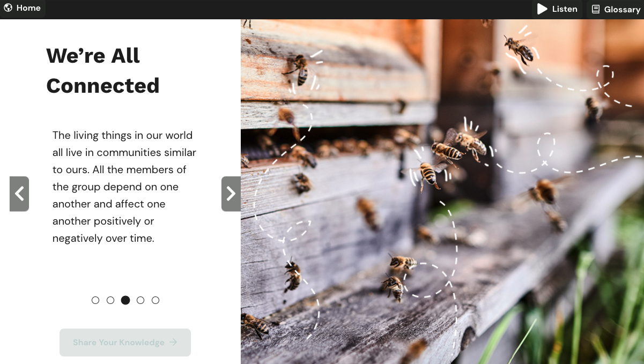Click the Listen text label
This screenshot has height=364, width=644.
(565, 9)
